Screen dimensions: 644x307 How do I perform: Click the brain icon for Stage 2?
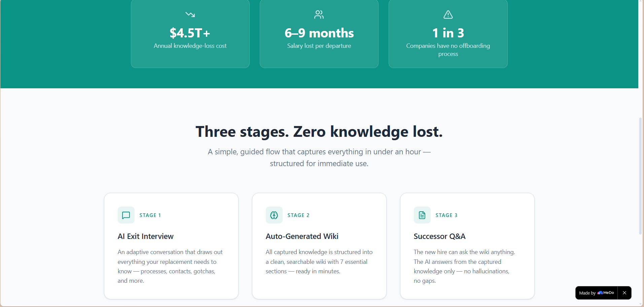274,215
